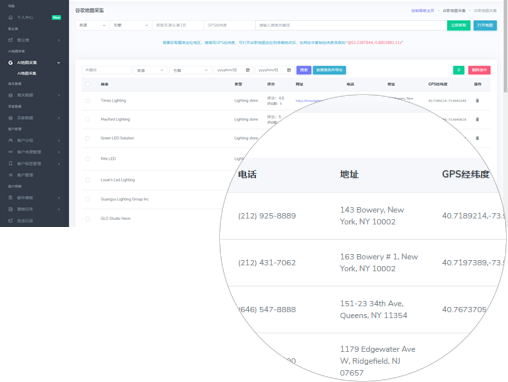Screen dimensions: 508x382
Task: Select the Rite LED row checkbox
Action: tap(88, 159)
